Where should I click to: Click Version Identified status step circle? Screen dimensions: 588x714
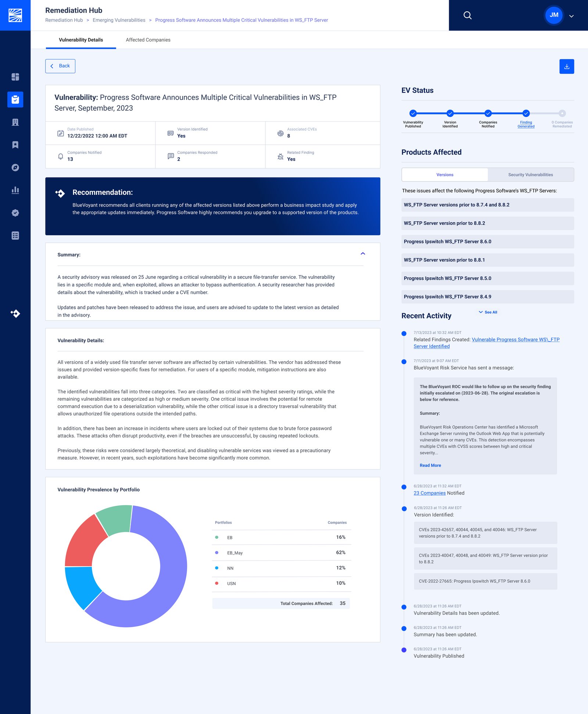[x=450, y=113]
